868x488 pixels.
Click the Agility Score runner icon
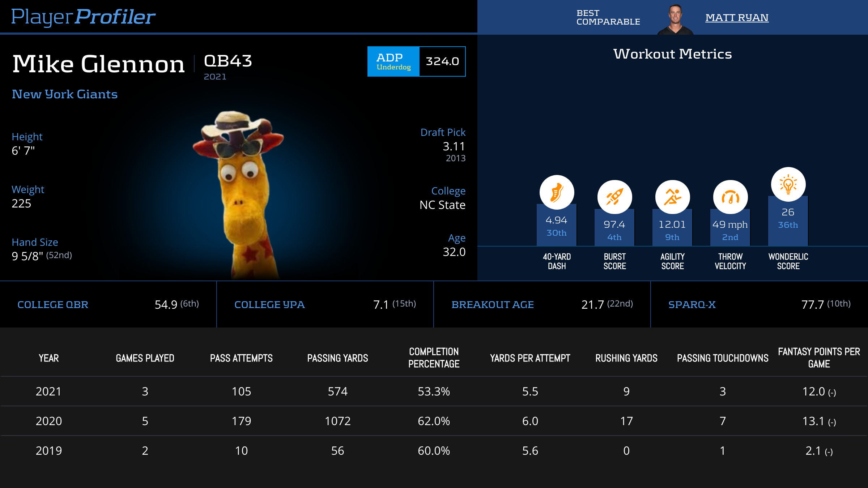pyautogui.click(x=672, y=197)
